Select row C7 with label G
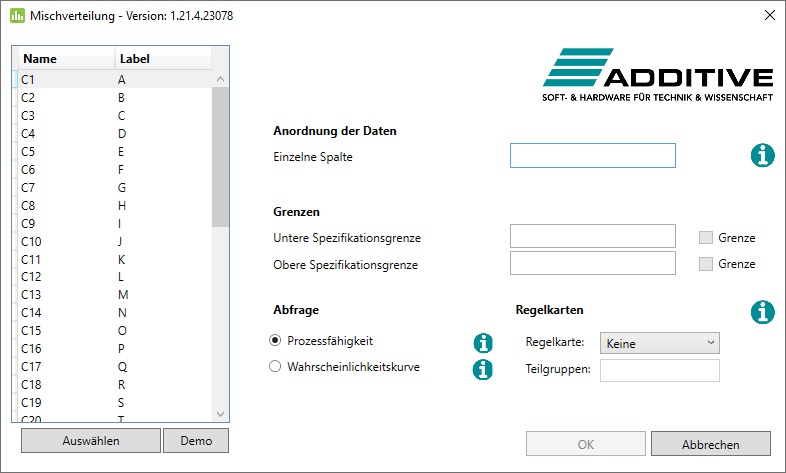This screenshot has height=473, width=786. point(114,187)
